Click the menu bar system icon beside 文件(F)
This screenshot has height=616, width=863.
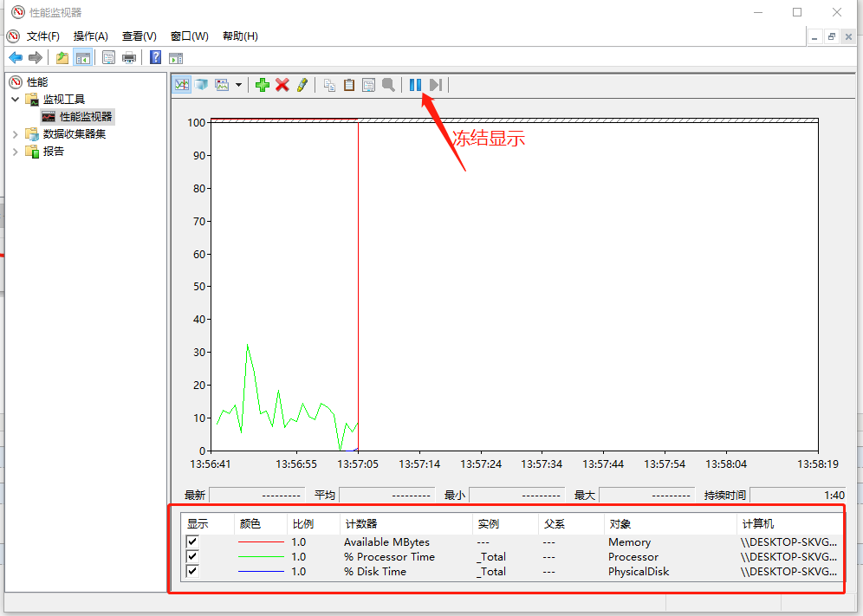tap(13, 36)
